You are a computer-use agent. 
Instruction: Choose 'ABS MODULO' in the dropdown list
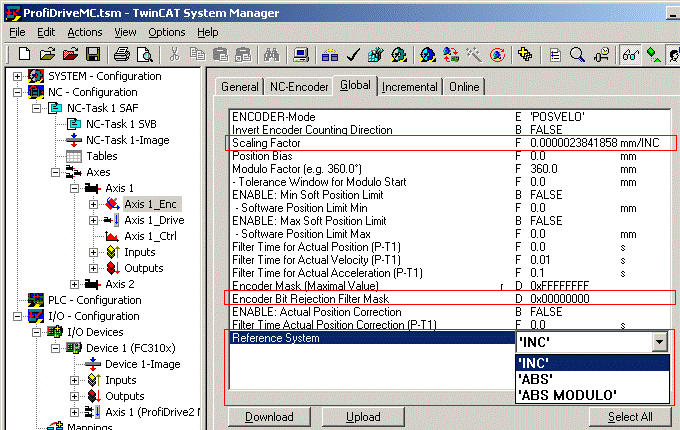coord(592,395)
